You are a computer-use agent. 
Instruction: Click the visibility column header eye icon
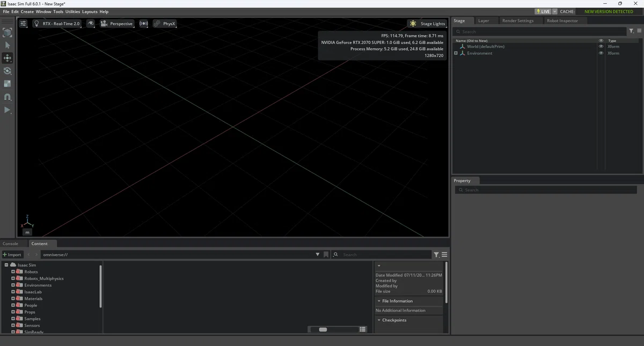[x=601, y=41]
